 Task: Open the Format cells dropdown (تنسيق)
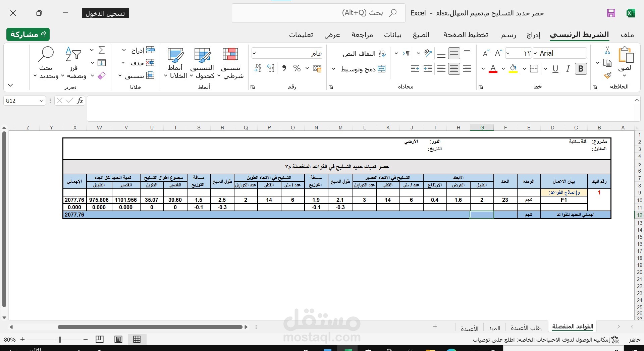point(136,75)
